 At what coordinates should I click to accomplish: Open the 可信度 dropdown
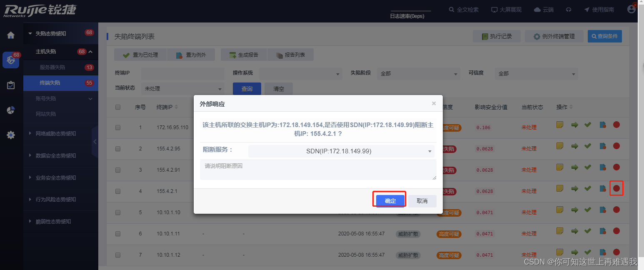click(x=537, y=74)
